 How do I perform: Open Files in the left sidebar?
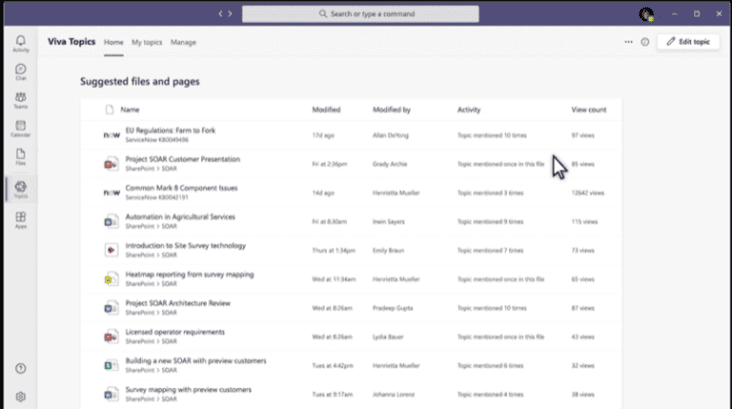coord(21,156)
